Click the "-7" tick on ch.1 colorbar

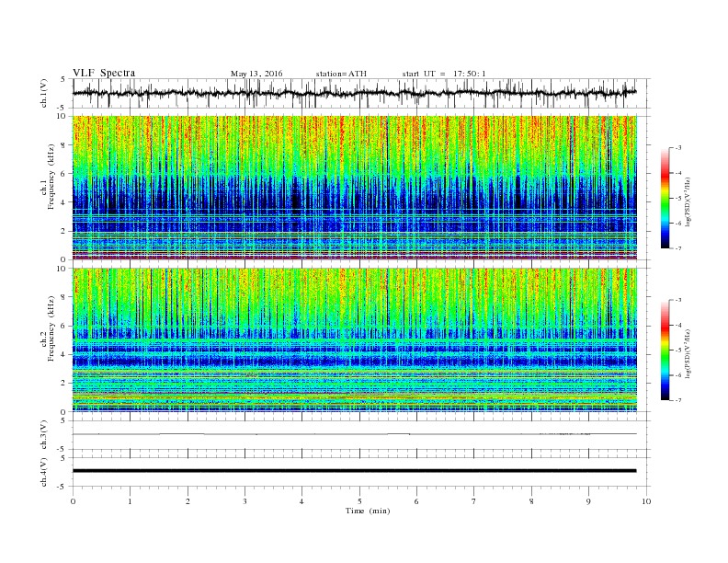(678, 248)
